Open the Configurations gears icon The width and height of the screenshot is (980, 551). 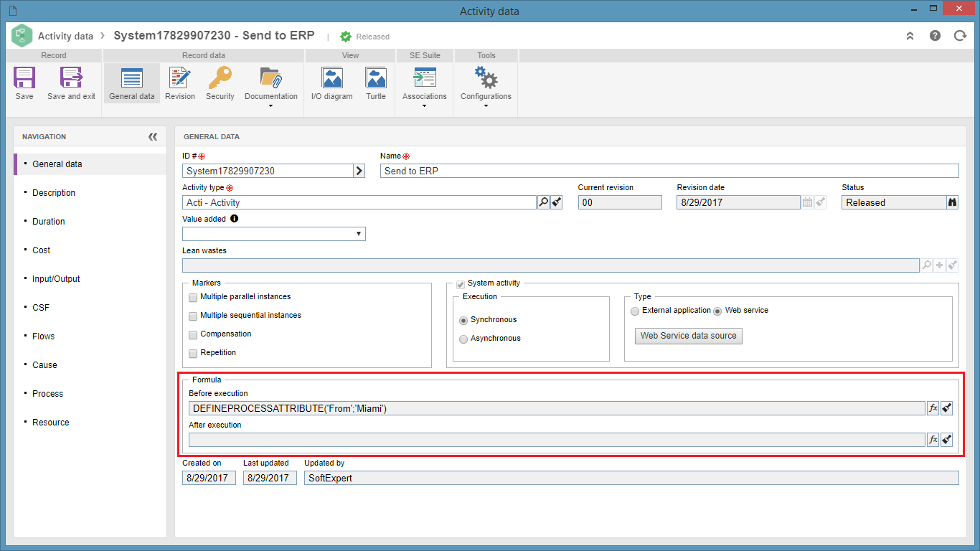(x=486, y=77)
